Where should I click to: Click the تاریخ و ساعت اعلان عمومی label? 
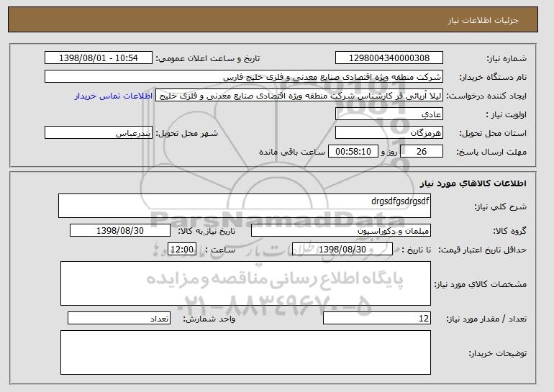[208, 58]
